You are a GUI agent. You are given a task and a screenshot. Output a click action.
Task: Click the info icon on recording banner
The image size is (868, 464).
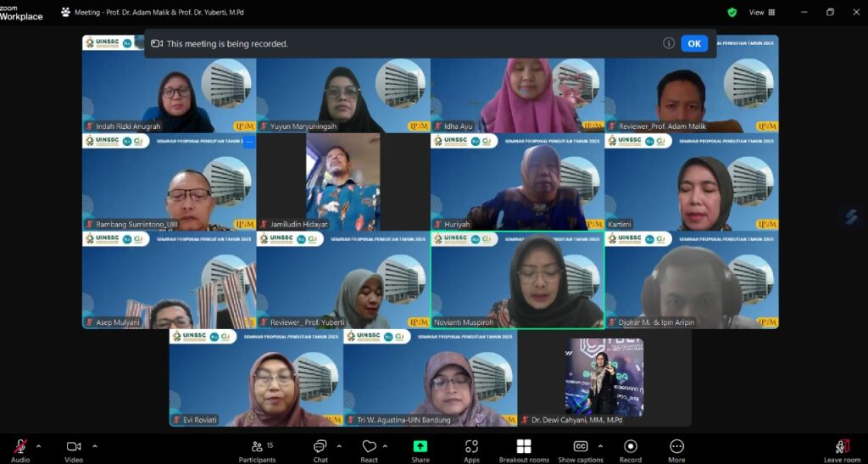[669, 43]
